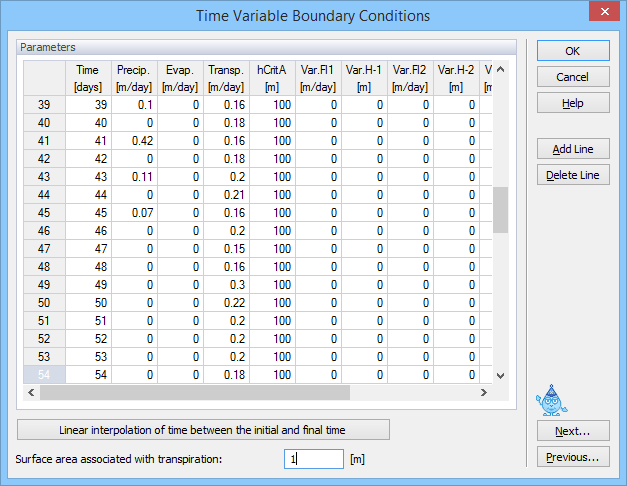This screenshot has height=486, width=627.
Task: Click the Evap. column header
Action: click(180, 78)
